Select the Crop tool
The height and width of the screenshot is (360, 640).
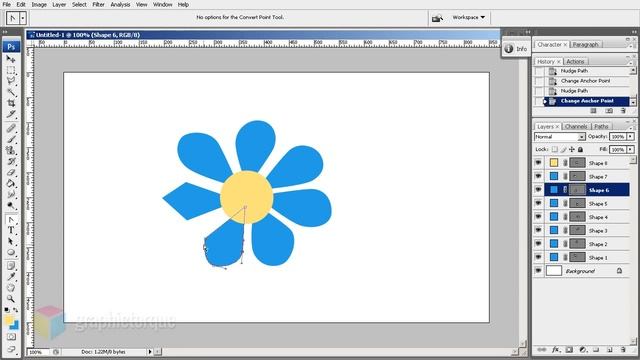(x=11, y=103)
